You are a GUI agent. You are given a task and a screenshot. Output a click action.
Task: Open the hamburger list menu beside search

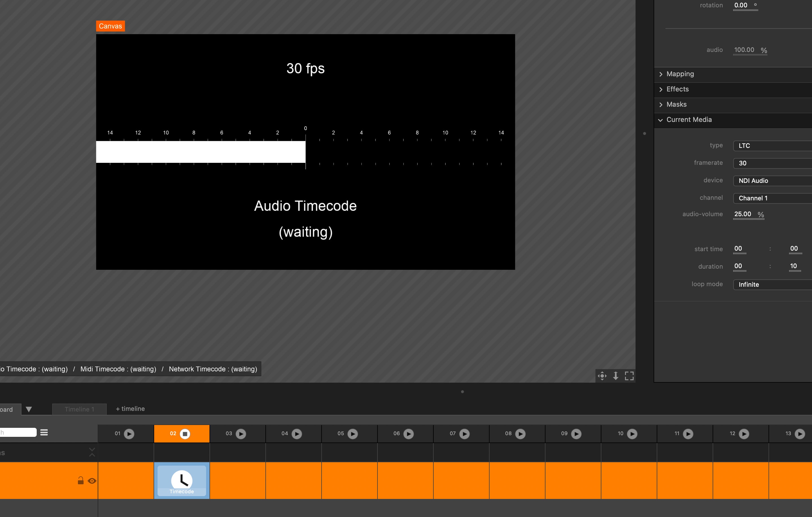(x=44, y=432)
